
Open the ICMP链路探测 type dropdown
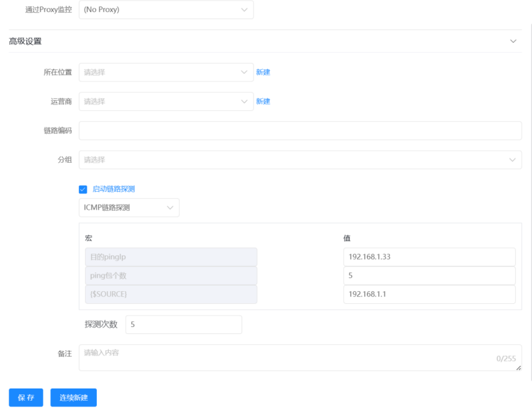(129, 208)
